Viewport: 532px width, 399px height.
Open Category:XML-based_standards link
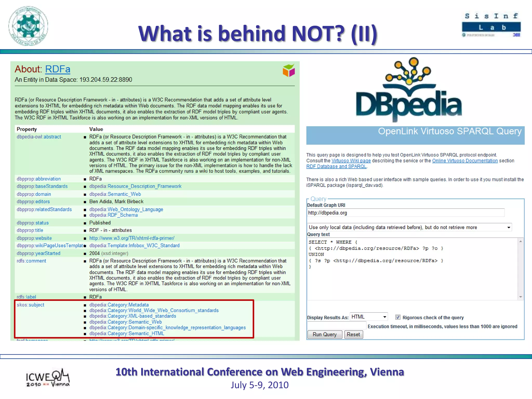133,316
